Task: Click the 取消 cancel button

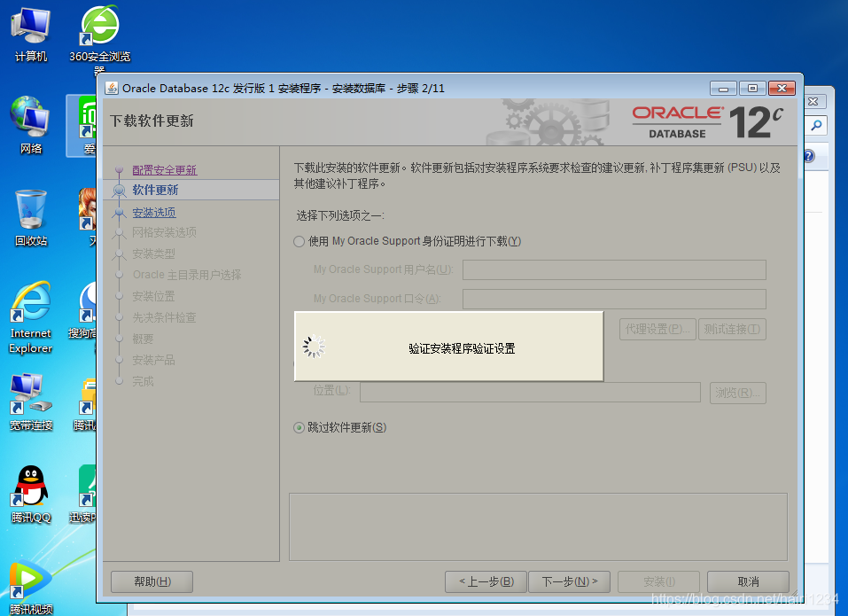Action: 748,582
